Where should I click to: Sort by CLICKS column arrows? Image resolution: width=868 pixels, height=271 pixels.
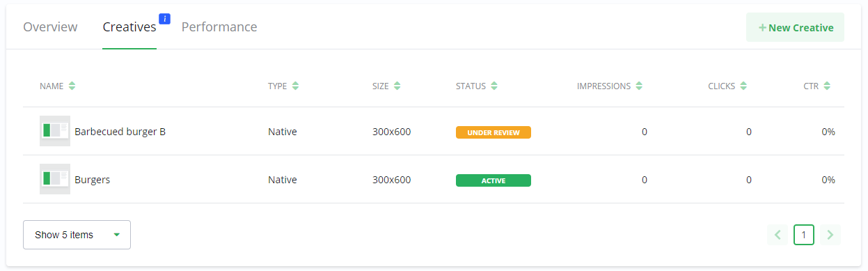[743, 86]
